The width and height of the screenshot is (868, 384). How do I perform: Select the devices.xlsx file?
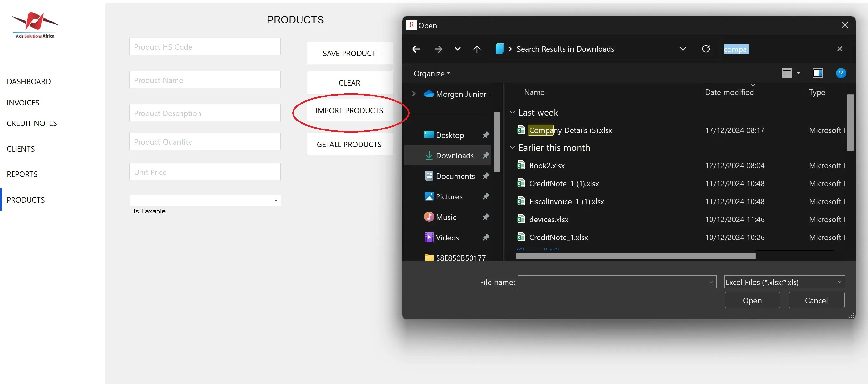pyautogui.click(x=549, y=220)
